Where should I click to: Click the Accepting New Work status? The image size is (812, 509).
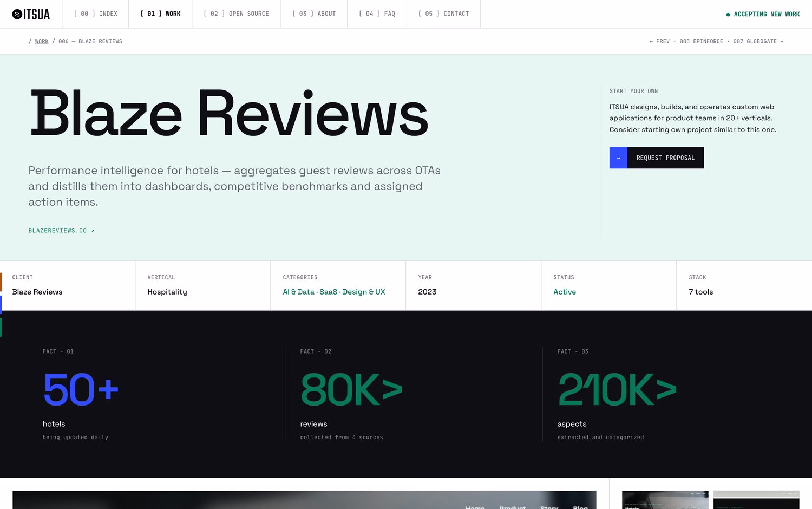(x=763, y=14)
